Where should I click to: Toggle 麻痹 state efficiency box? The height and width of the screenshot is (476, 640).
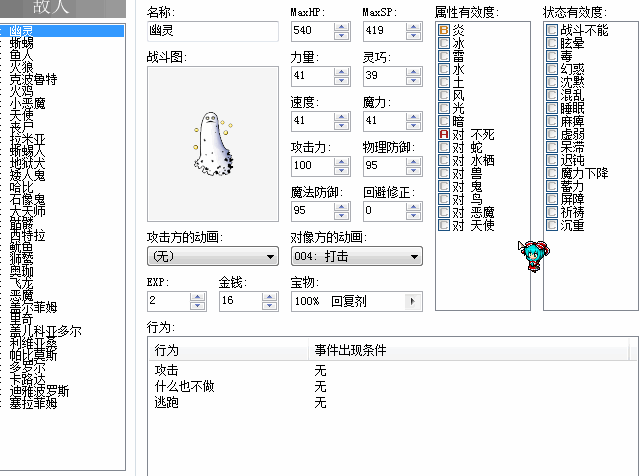pyautogui.click(x=552, y=121)
